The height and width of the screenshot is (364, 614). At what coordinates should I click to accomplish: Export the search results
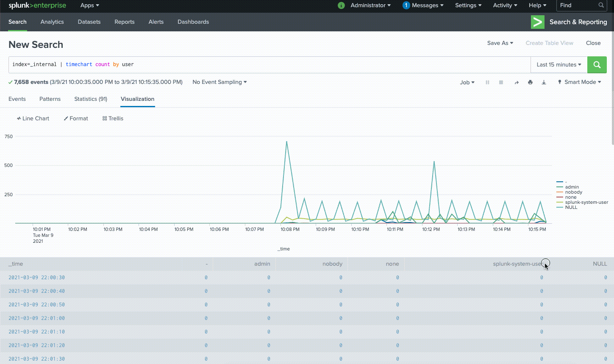(544, 82)
